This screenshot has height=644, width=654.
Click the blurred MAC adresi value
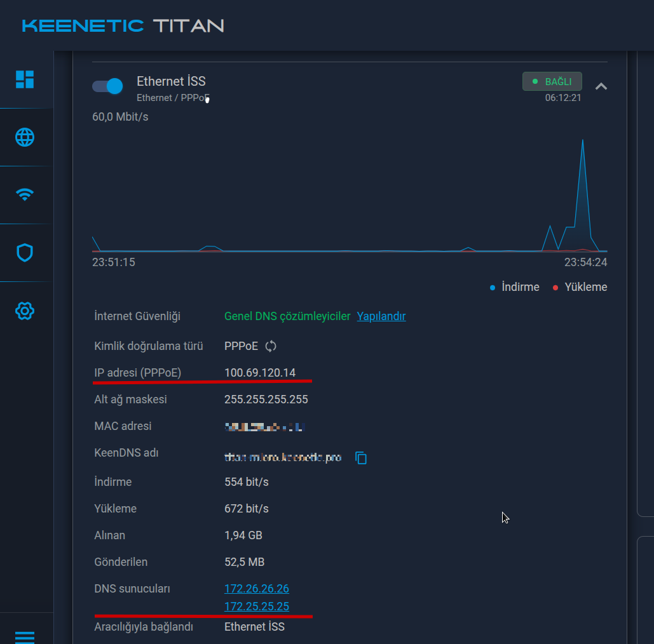(265, 427)
